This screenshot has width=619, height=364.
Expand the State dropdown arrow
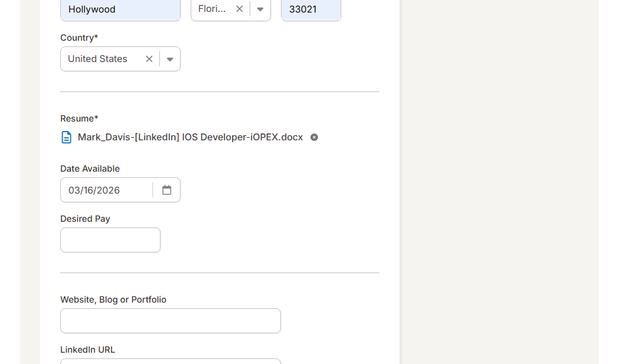pos(260,9)
